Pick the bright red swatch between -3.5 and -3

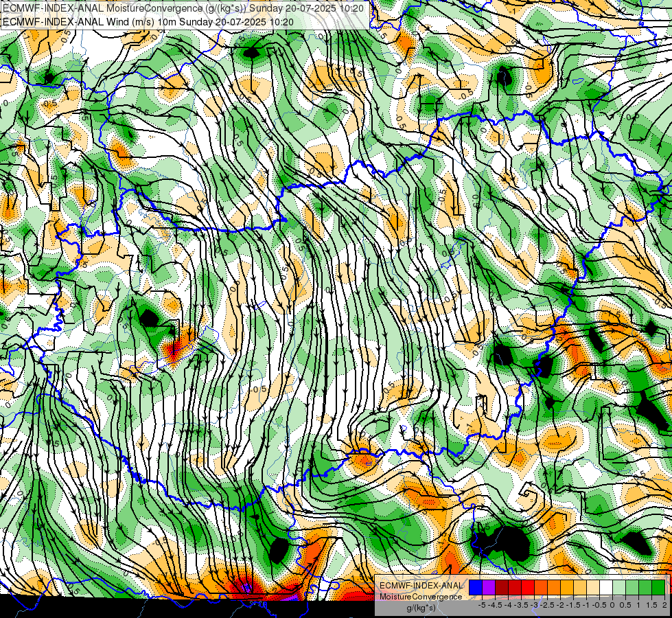coord(528,588)
